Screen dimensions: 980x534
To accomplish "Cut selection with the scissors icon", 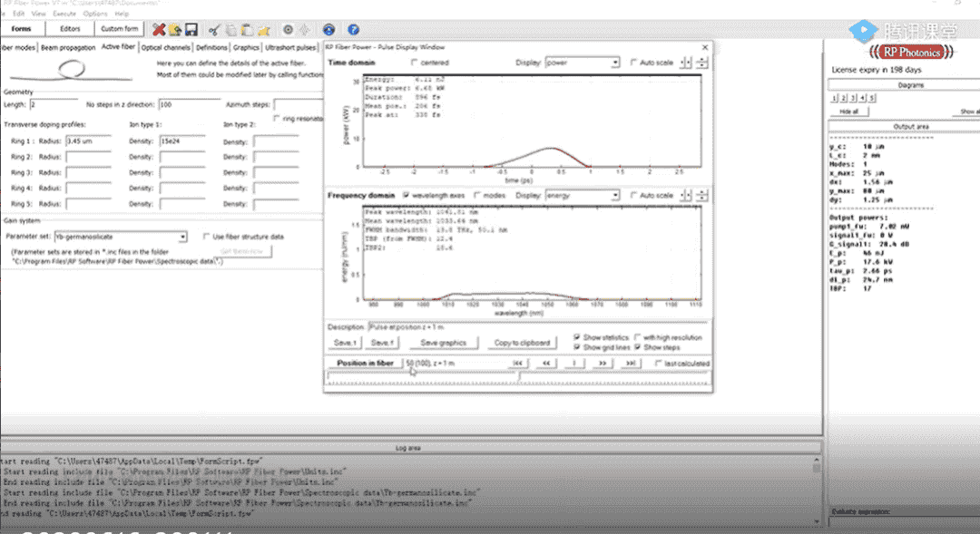I will click(214, 29).
